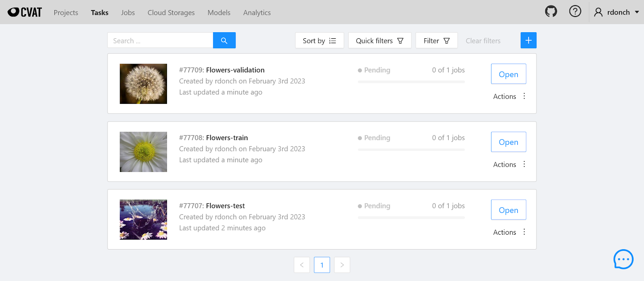Open the Flowers-train task

508,142
